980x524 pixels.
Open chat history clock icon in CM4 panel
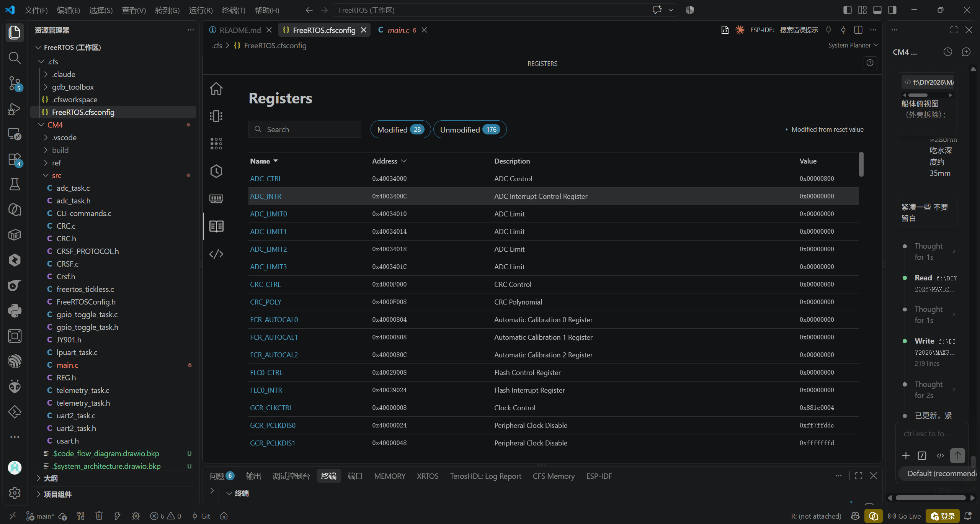948,52
